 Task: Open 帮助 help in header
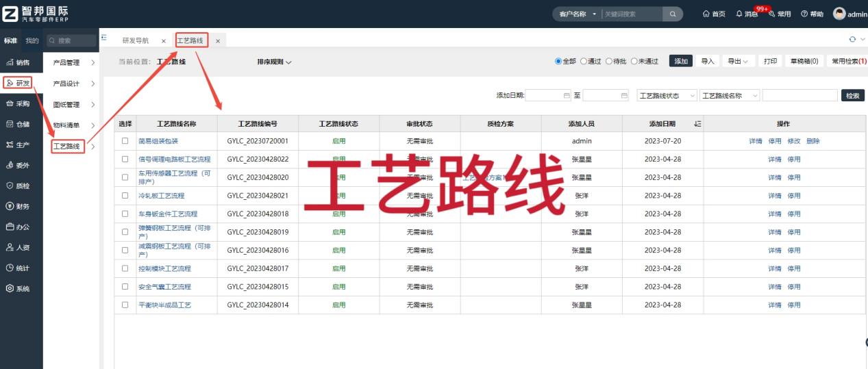[813, 14]
